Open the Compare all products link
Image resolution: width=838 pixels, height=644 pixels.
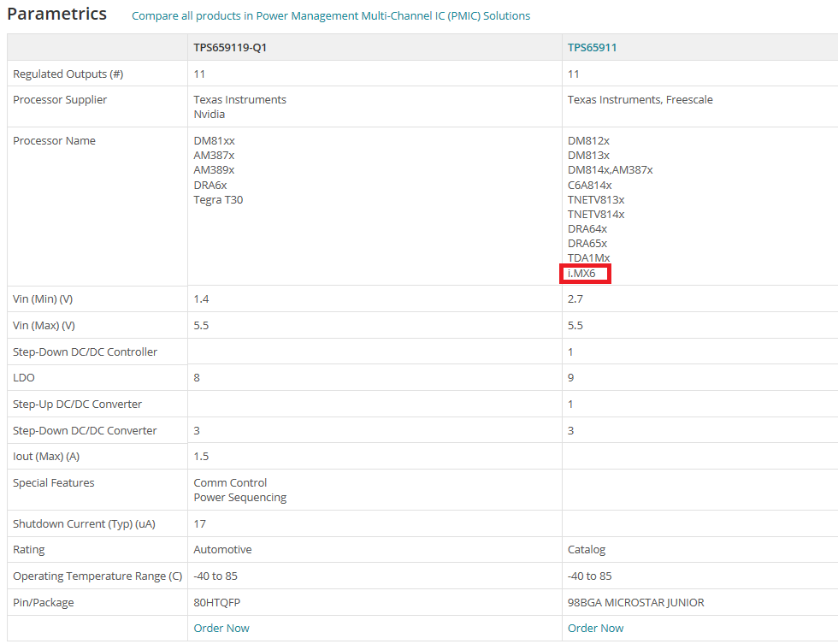(331, 16)
